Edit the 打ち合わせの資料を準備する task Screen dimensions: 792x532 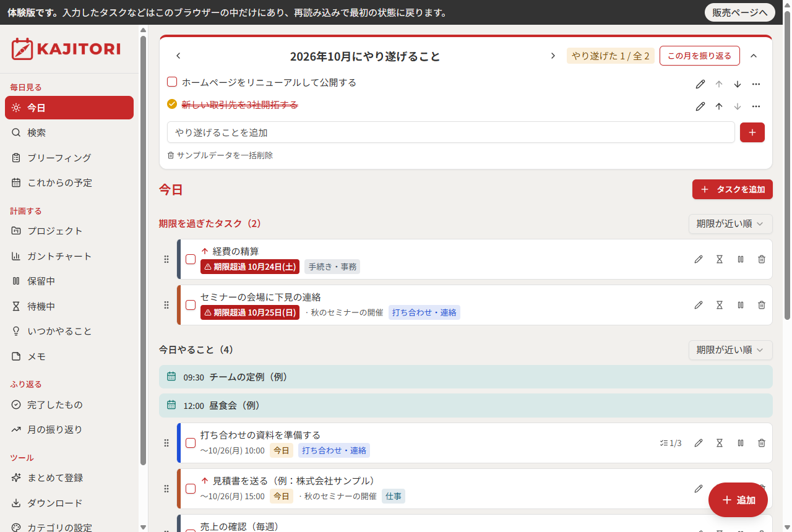click(x=699, y=443)
